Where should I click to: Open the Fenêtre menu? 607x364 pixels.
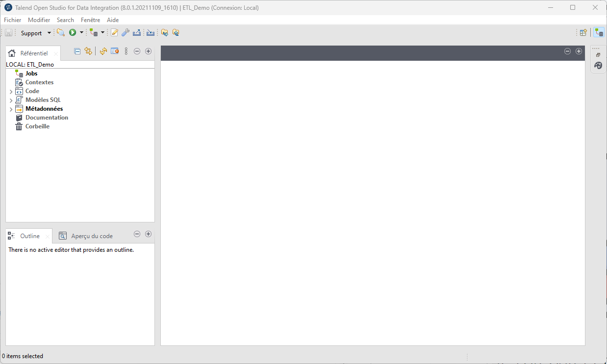coord(90,20)
